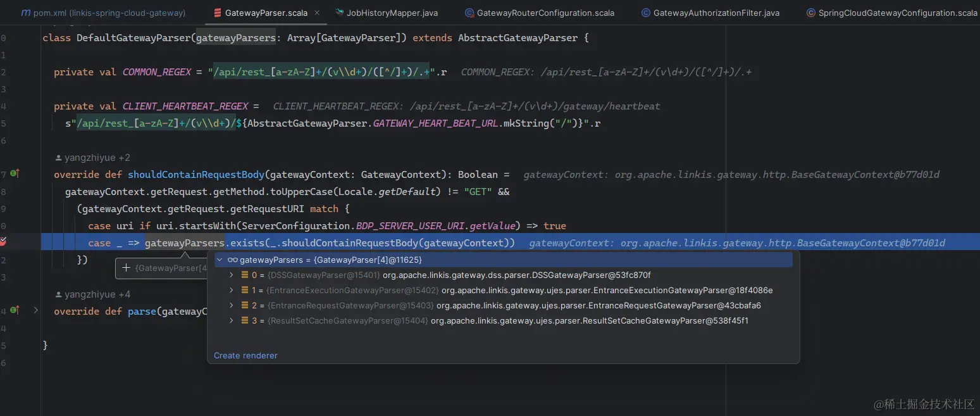Viewport: 980px width, 416px height.
Task: Click the shouldContainRequestBody method name in its definition
Action: click(x=195, y=174)
